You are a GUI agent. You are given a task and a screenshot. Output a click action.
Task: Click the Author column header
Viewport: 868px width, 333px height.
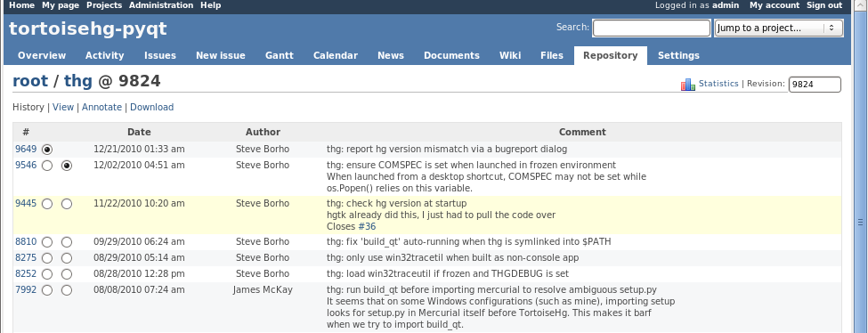coord(263,133)
